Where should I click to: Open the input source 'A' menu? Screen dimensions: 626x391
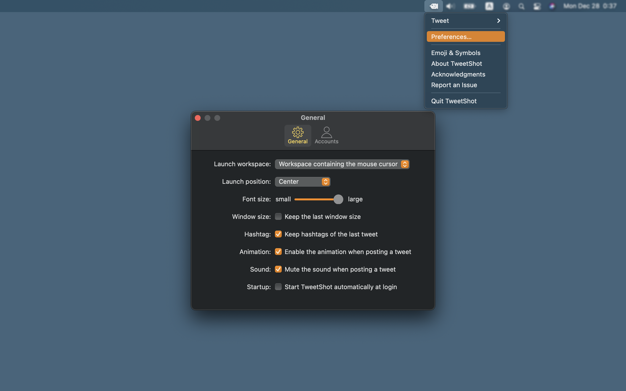click(489, 6)
